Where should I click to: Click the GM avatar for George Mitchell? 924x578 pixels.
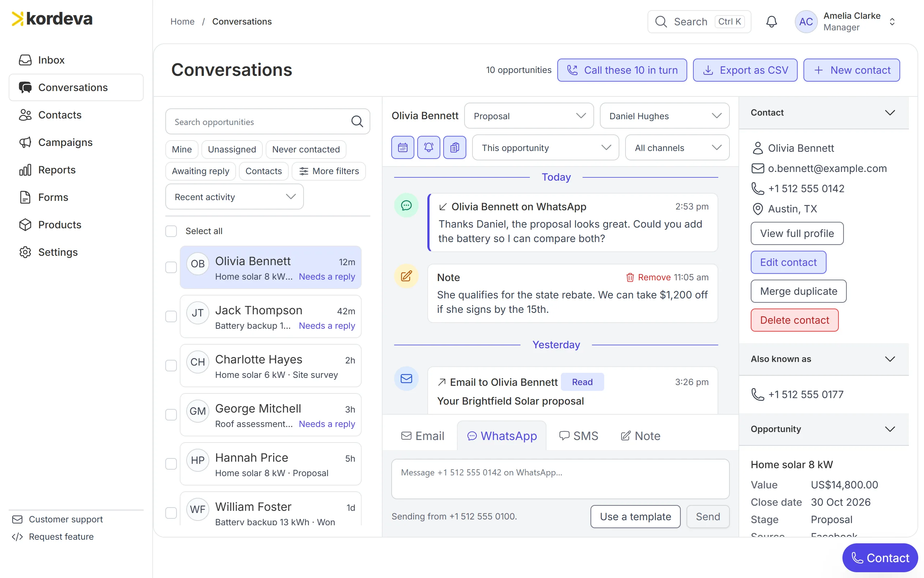197,411
